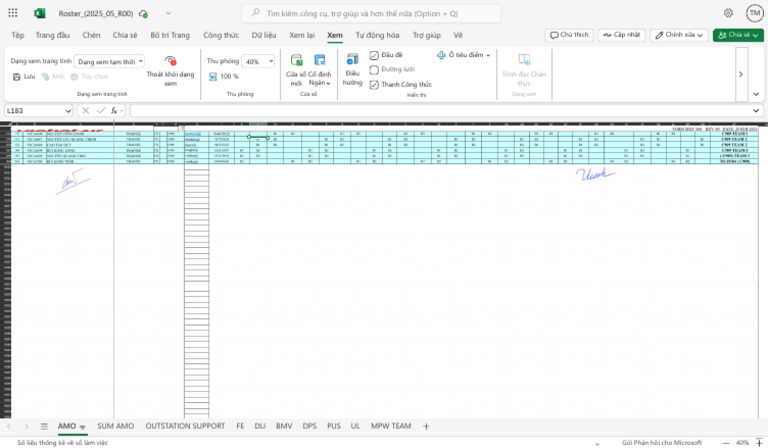Click previous sheet arrow
Image resolution: width=768 pixels, height=448 pixels.
tap(9, 426)
